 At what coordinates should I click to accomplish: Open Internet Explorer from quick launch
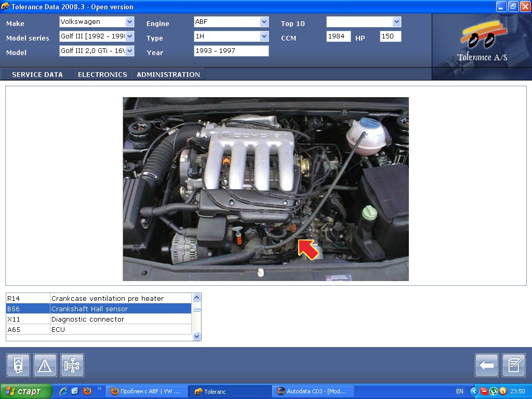pyautogui.click(x=64, y=391)
